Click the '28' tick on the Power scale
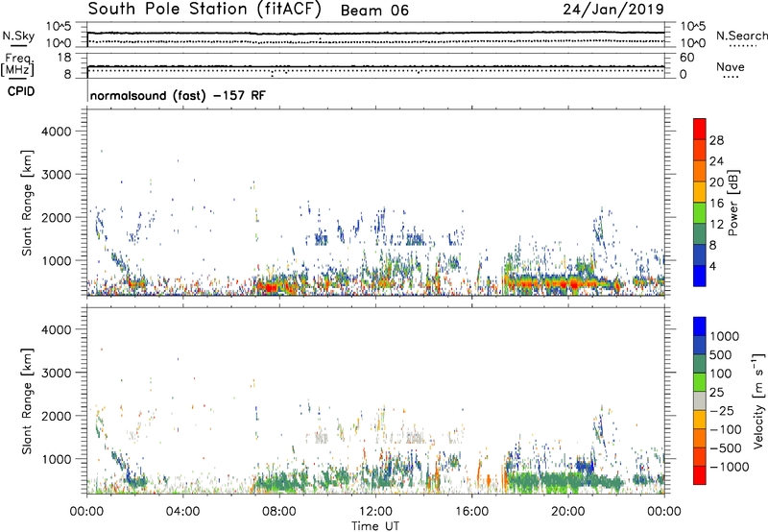Image resolution: width=768 pixels, height=532 pixels. pyautogui.click(x=716, y=140)
